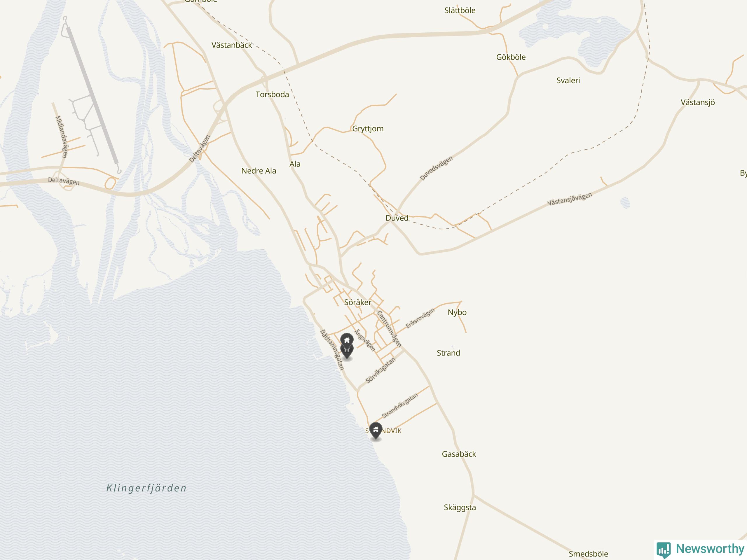This screenshot has width=747, height=560.
Task: Click the Duved place label
Action: point(397,218)
